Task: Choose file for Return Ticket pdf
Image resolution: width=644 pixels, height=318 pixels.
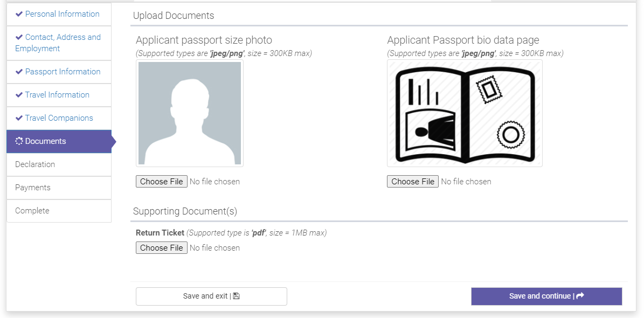Action: pos(162,248)
